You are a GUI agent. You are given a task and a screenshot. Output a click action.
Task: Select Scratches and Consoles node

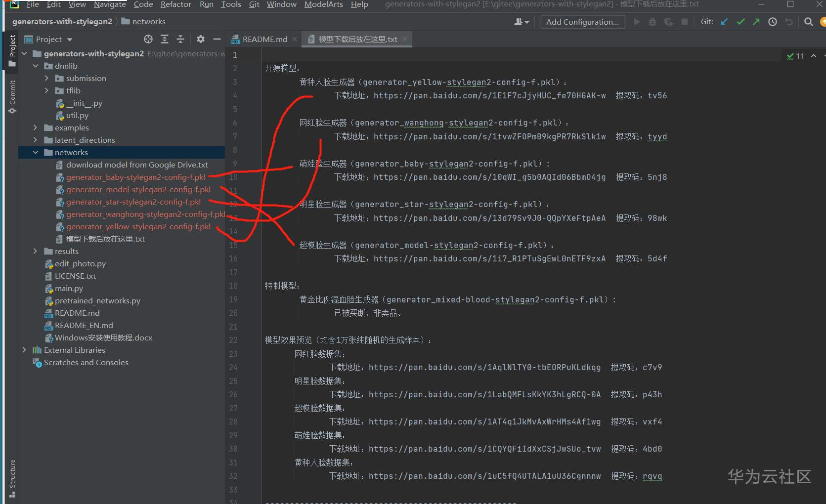[x=81, y=362]
